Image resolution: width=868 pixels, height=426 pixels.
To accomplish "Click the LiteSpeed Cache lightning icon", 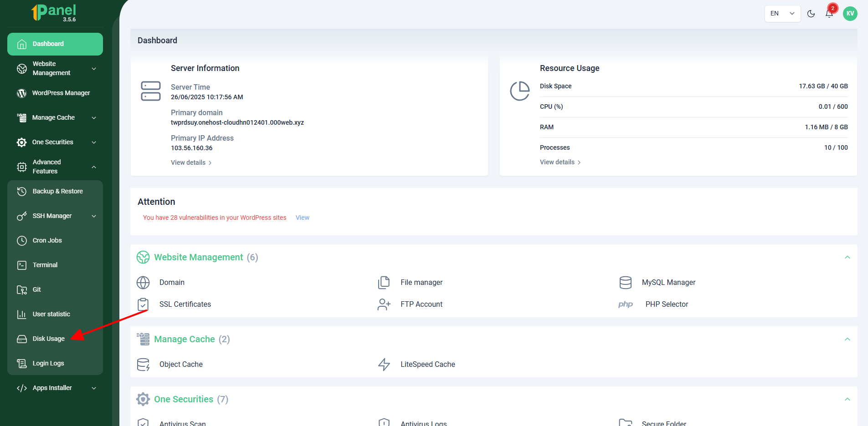I will tap(384, 365).
